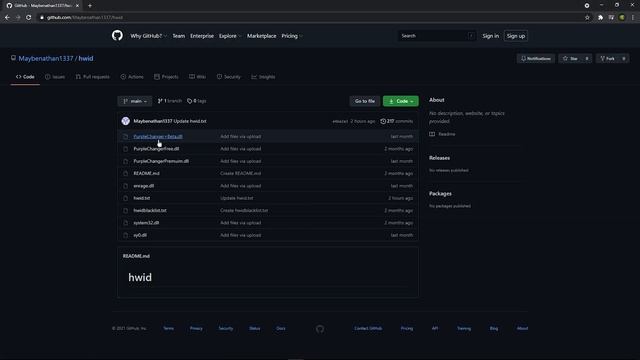Open the enrage.dll file
Screen dimensions: 640x360
coord(143,186)
